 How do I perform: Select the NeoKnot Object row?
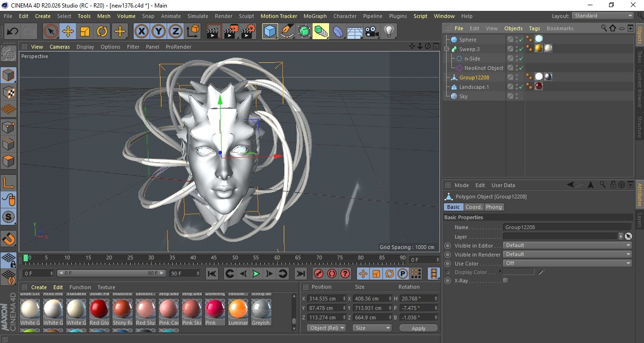click(483, 68)
